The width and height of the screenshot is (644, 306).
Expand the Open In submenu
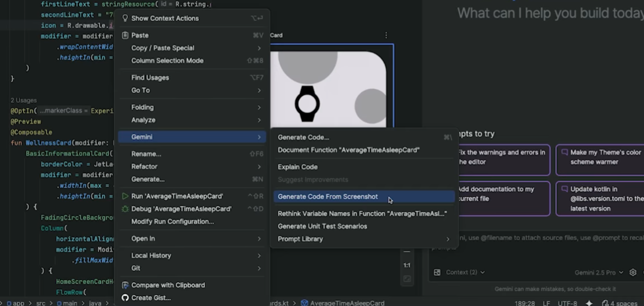coord(192,239)
